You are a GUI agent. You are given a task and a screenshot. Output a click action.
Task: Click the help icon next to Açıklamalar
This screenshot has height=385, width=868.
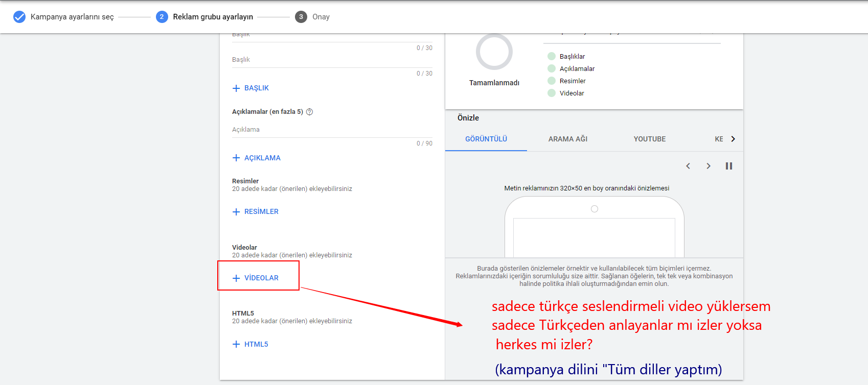click(309, 112)
